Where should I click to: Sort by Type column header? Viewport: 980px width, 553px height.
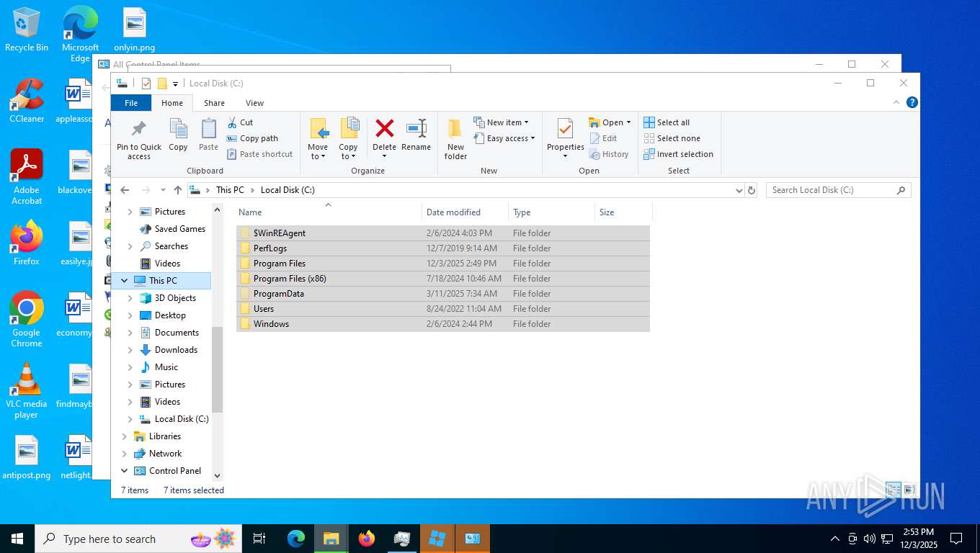point(551,212)
